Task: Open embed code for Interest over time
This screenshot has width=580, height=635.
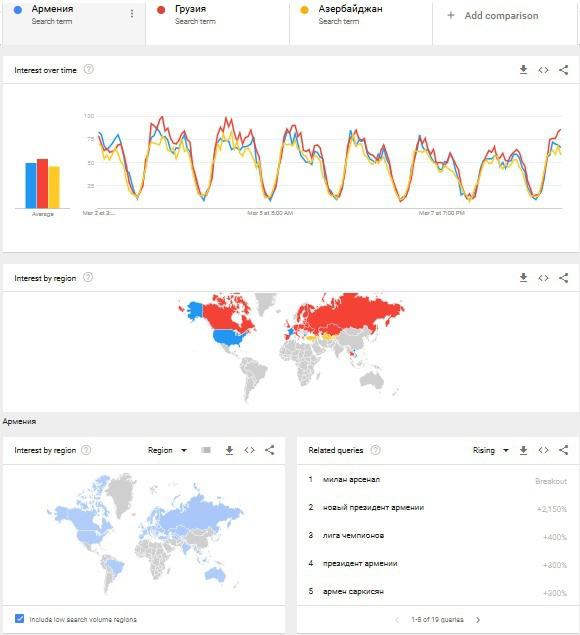Action: 544,70
